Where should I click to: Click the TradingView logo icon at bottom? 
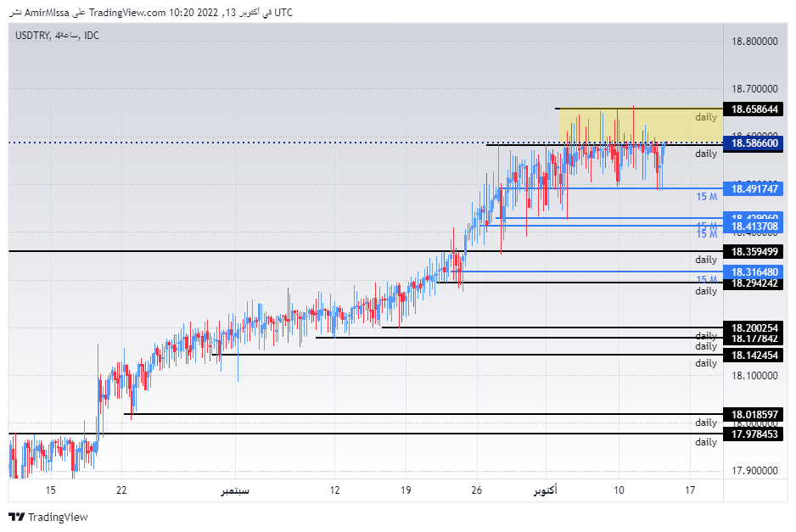17,517
